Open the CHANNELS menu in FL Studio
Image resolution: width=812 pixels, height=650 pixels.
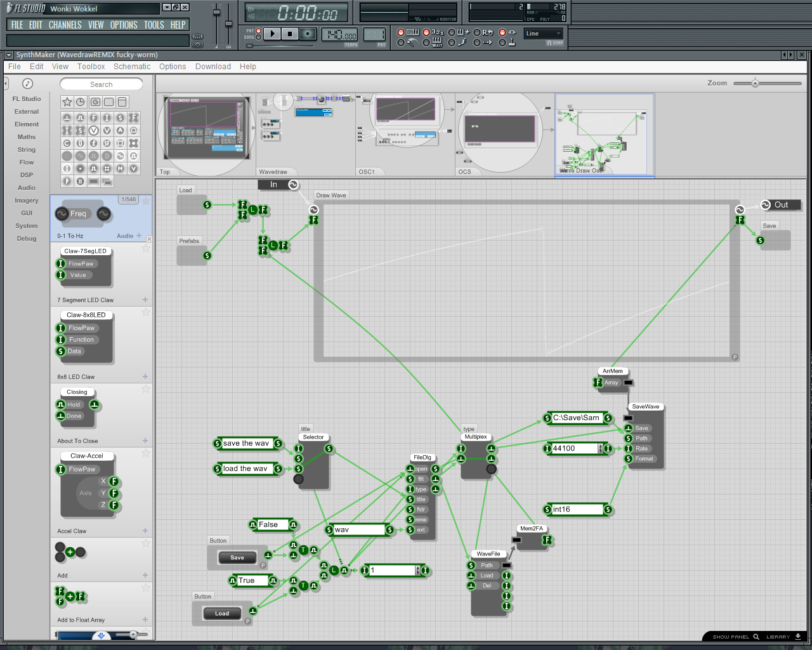click(65, 25)
